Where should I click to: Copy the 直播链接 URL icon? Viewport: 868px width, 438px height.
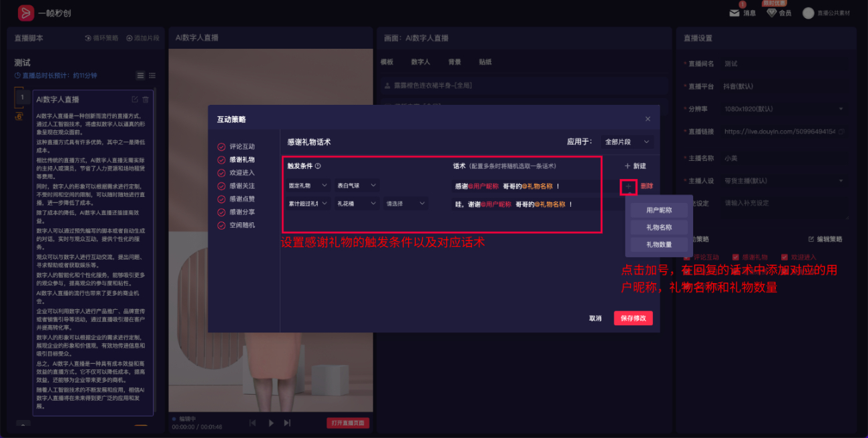pos(841,132)
